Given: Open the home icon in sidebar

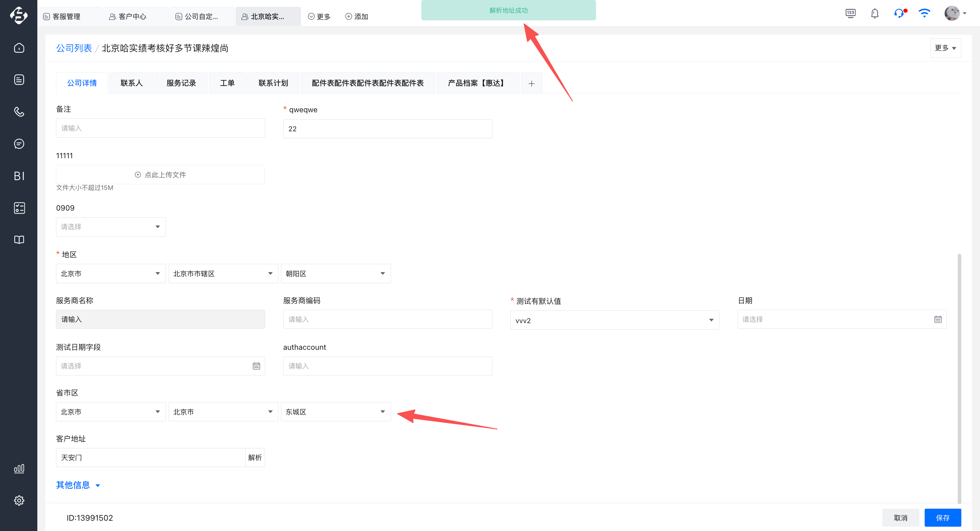Looking at the screenshot, I should (19, 48).
